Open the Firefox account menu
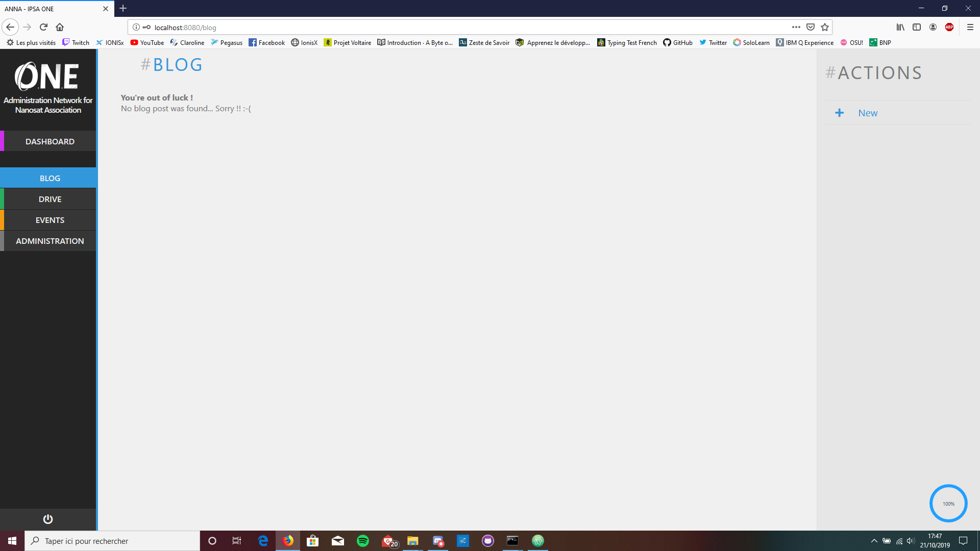 (x=933, y=27)
